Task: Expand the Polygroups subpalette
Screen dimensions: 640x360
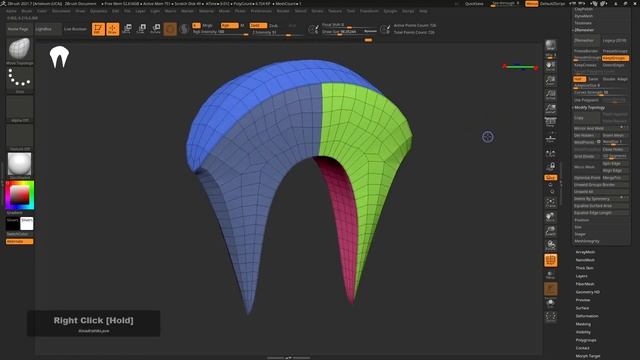Action: 586,340
